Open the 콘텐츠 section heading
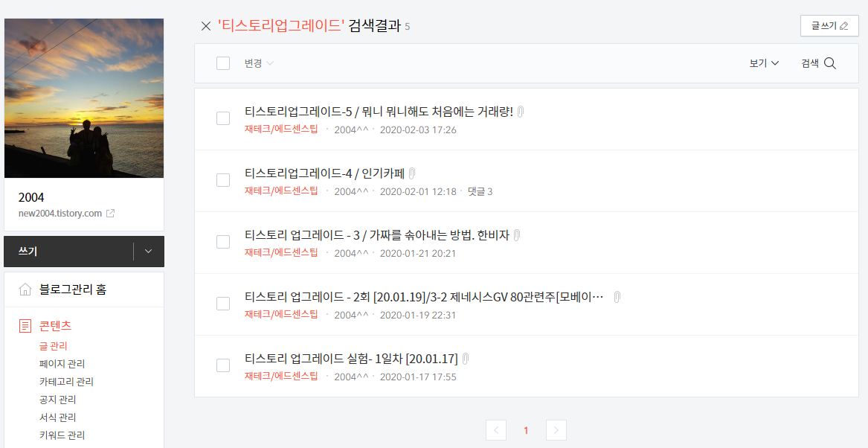The height and width of the screenshot is (448, 868). pyautogui.click(x=55, y=326)
